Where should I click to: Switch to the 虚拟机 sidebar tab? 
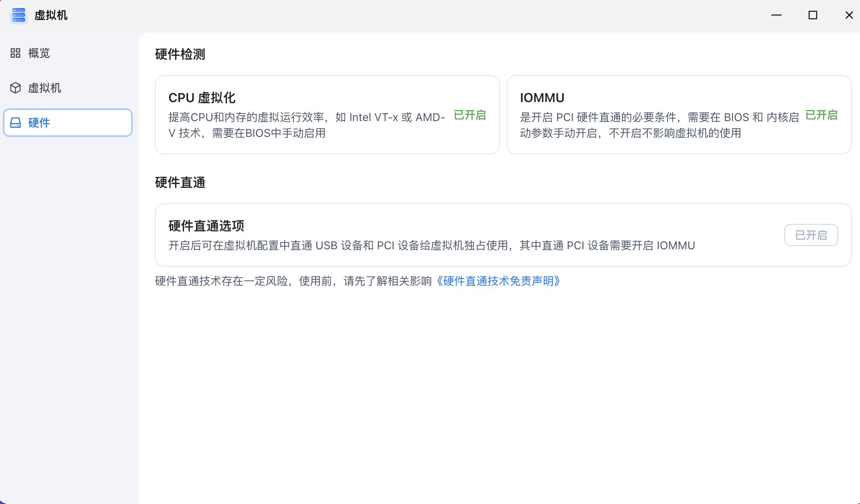(x=44, y=88)
